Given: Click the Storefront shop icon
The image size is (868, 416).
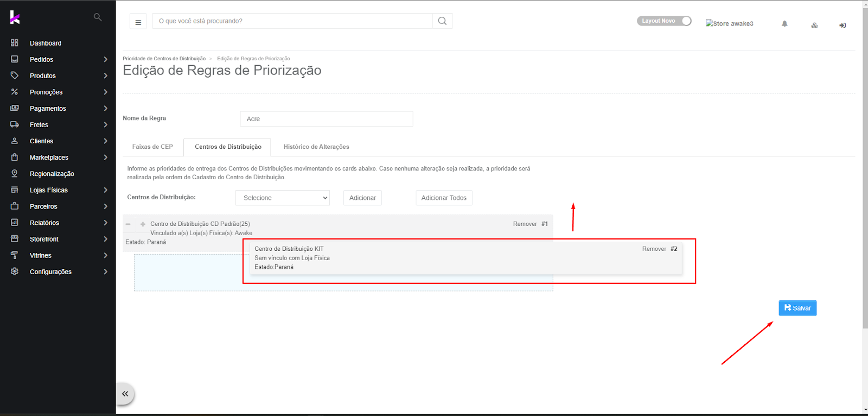Looking at the screenshot, I should [15, 238].
